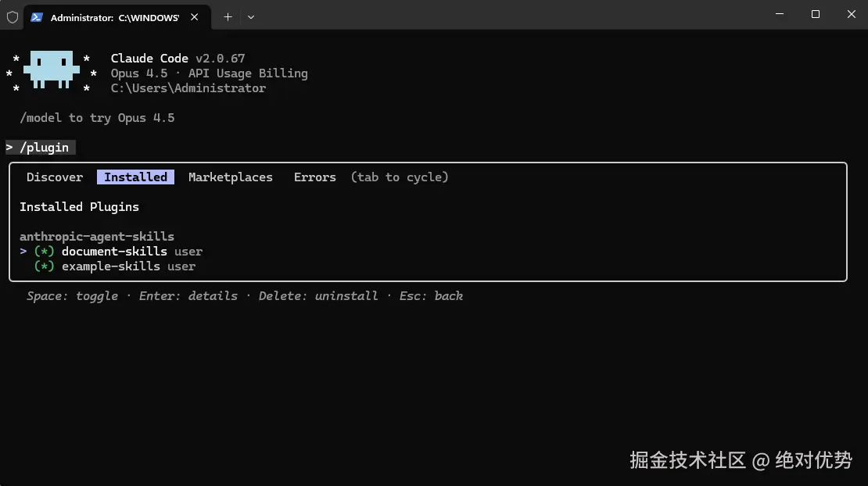The width and height of the screenshot is (868, 486).
Task: Click the maximize icon in the title bar
Action: (x=815, y=14)
